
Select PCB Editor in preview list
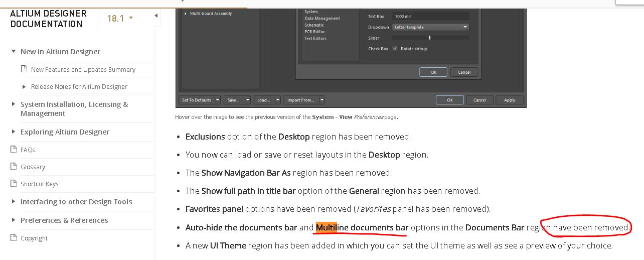pos(314,32)
